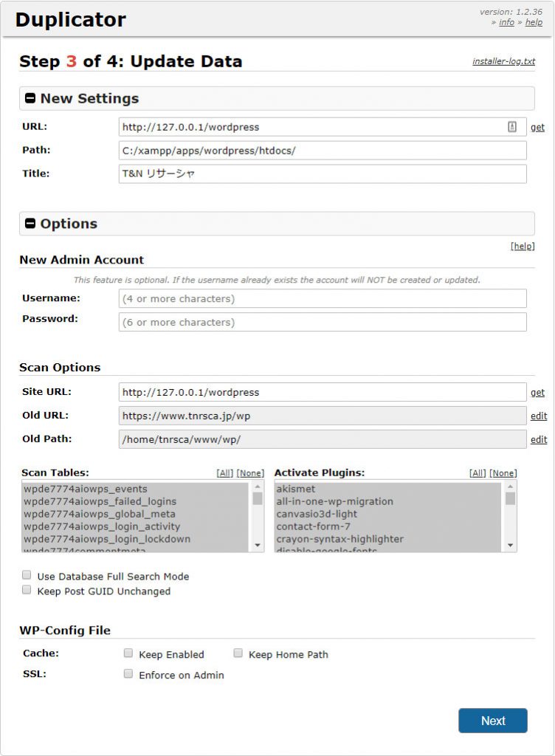The image size is (555, 756).
Task: Click the Title input field
Action: (x=323, y=173)
